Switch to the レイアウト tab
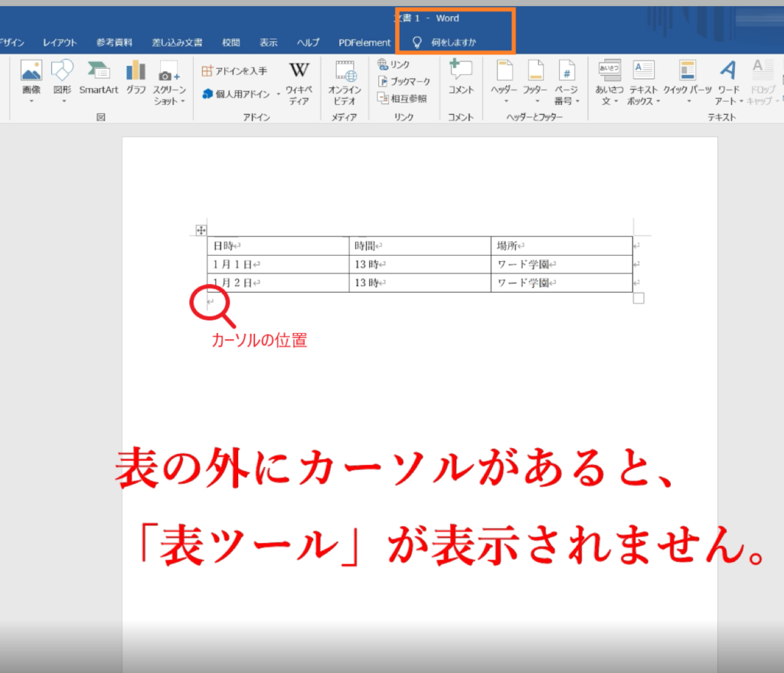Image resolution: width=784 pixels, height=673 pixels. coord(60,43)
